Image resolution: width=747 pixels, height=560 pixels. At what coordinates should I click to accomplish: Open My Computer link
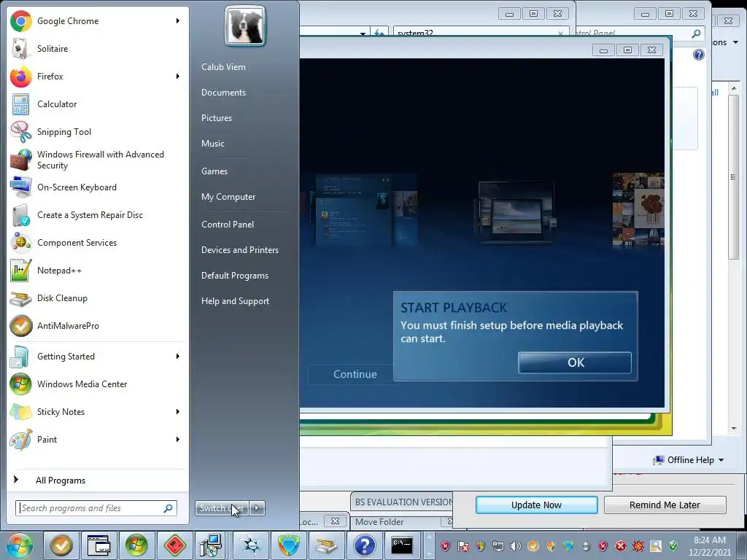coord(228,197)
